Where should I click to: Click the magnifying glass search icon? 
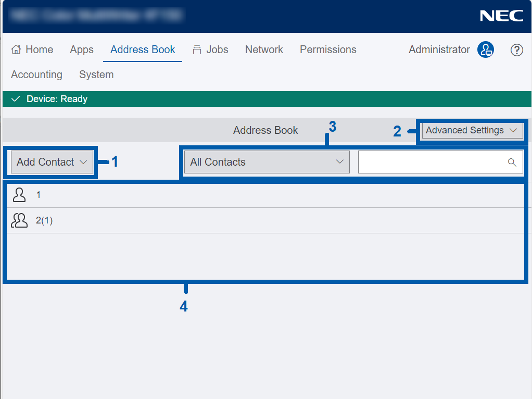(x=512, y=162)
